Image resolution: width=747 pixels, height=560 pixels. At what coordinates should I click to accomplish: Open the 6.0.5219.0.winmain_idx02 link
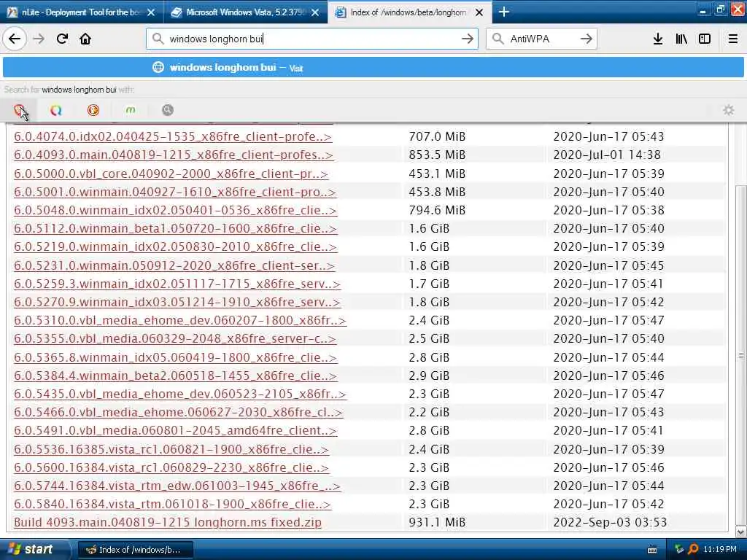click(175, 246)
